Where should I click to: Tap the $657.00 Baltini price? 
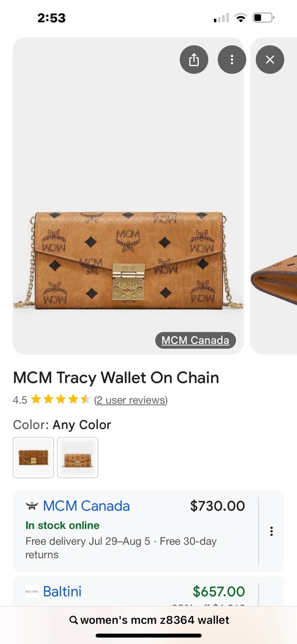click(219, 591)
